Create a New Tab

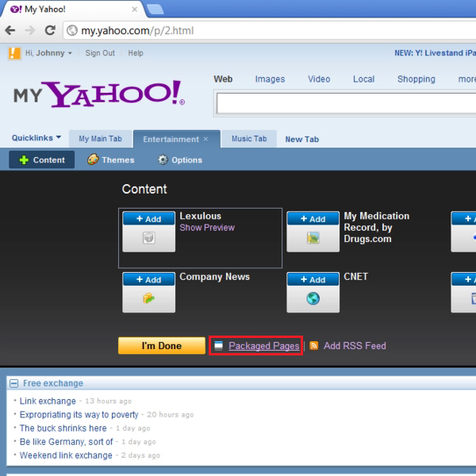point(301,140)
